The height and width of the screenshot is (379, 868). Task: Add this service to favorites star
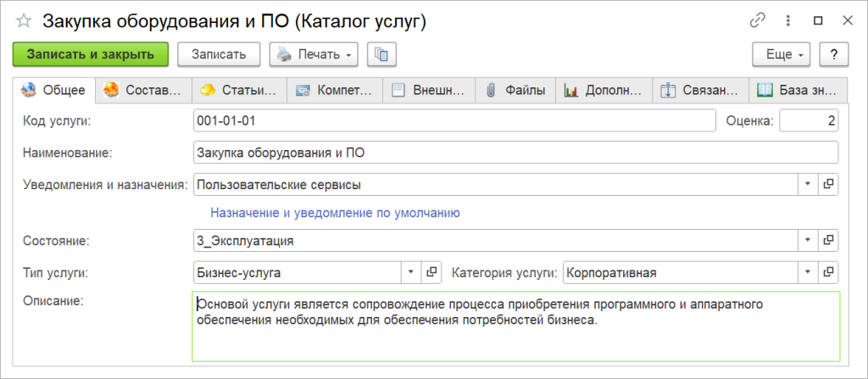(x=24, y=22)
